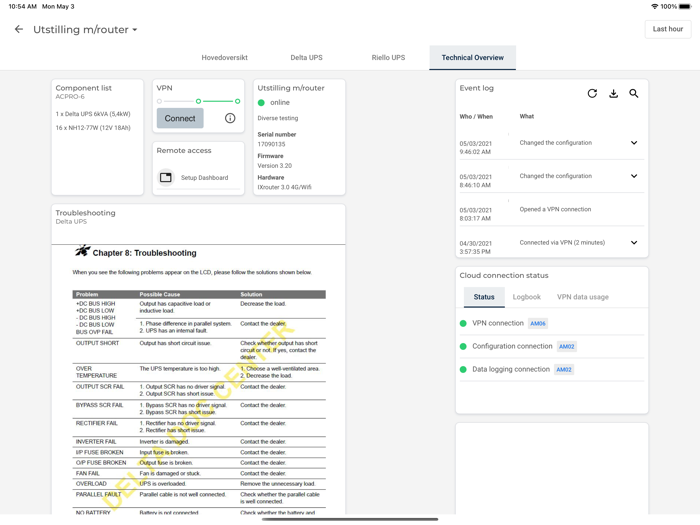Click the battery icon in status bar
Viewport: 700px width, 525px height.
tap(685, 6)
